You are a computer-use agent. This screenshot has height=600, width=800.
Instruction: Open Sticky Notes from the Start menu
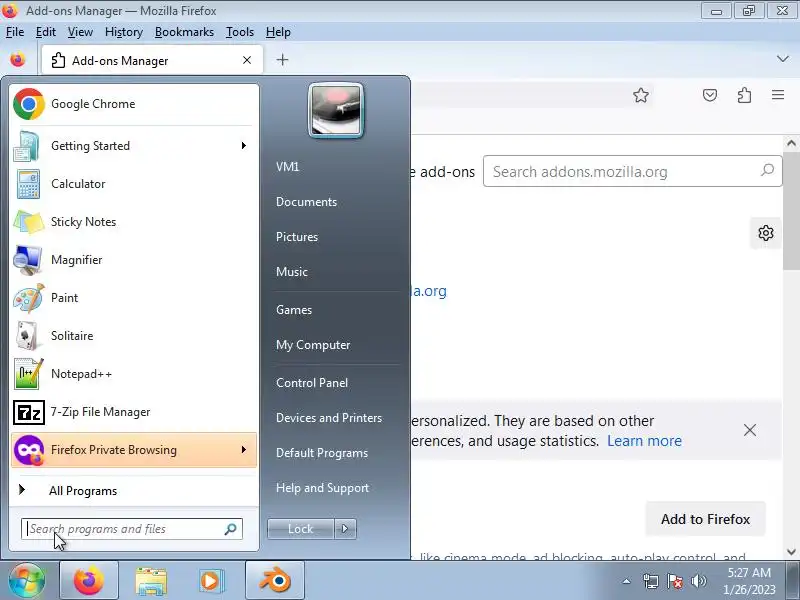pyautogui.click(x=134, y=222)
